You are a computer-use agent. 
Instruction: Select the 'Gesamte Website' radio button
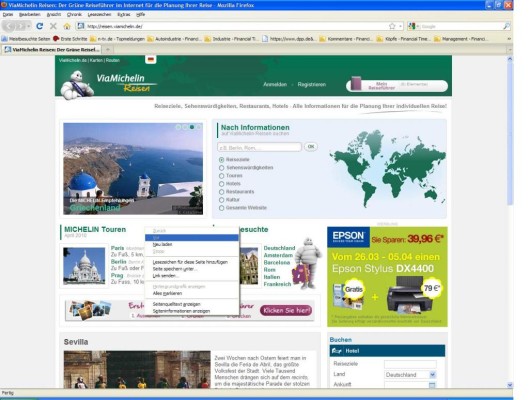[221, 208]
